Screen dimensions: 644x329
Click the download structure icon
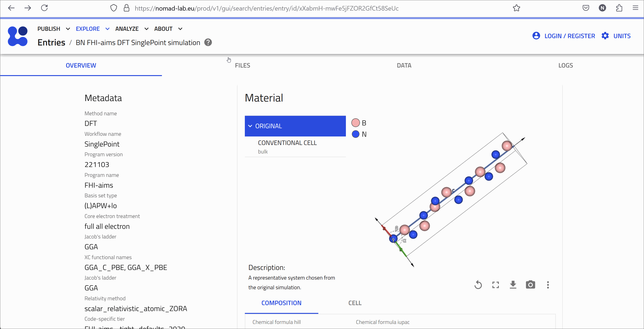coord(513,284)
